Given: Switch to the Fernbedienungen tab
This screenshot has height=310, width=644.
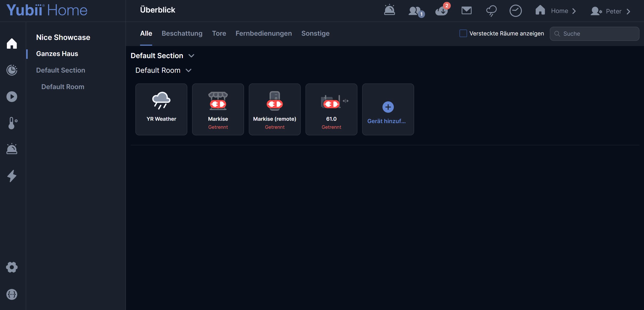Looking at the screenshot, I should click(x=263, y=33).
